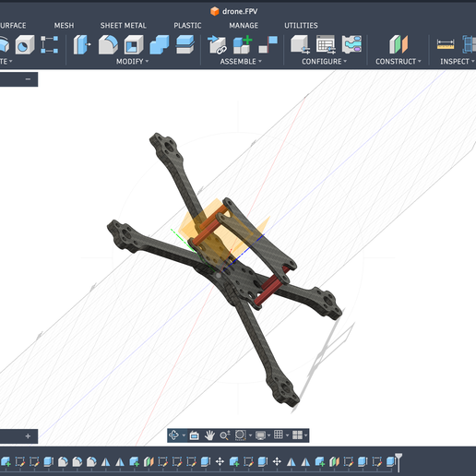The height and width of the screenshot is (476, 476).
Task: Switch to the MESH tab
Action: click(x=64, y=25)
